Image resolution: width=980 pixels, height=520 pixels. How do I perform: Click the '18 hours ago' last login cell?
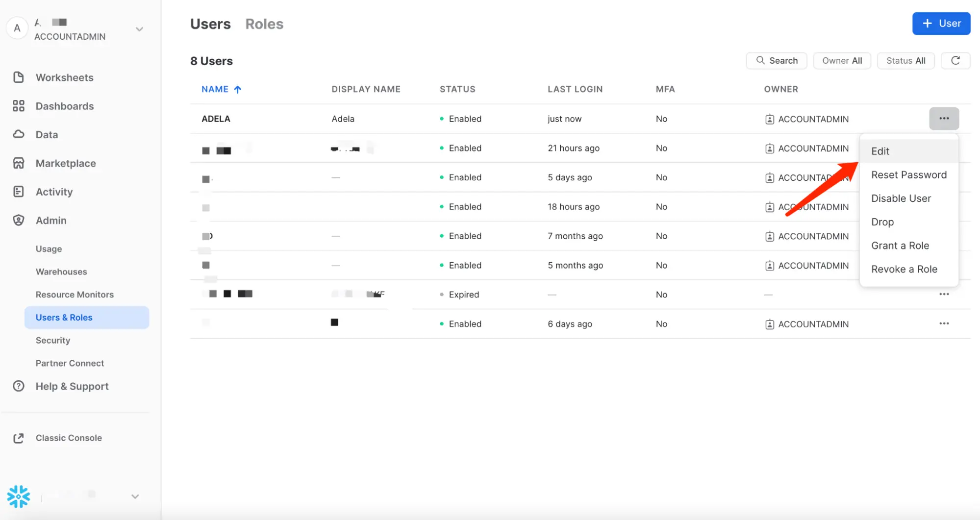(x=574, y=206)
